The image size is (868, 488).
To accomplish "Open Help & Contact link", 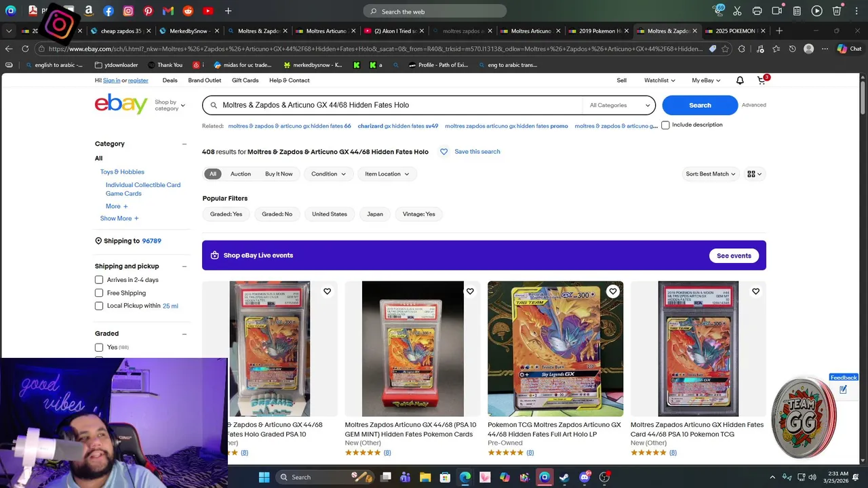I will tap(289, 80).
